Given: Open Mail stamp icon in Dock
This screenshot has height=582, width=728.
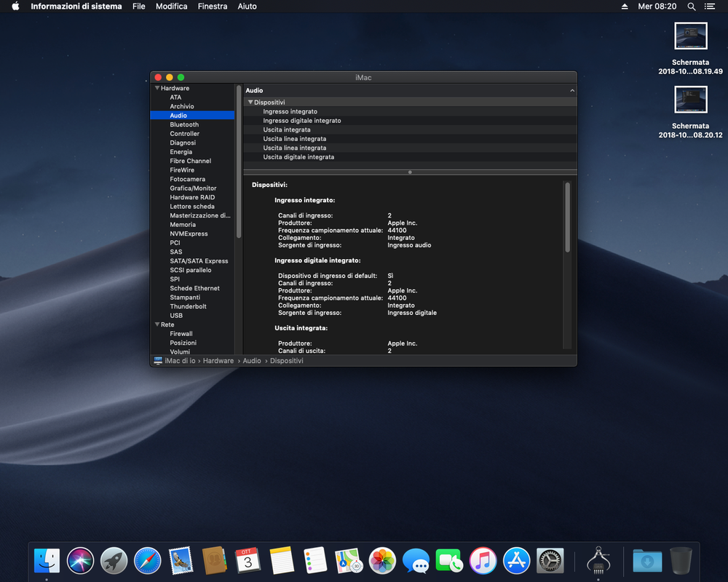Looking at the screenshot, I should 181,561.
